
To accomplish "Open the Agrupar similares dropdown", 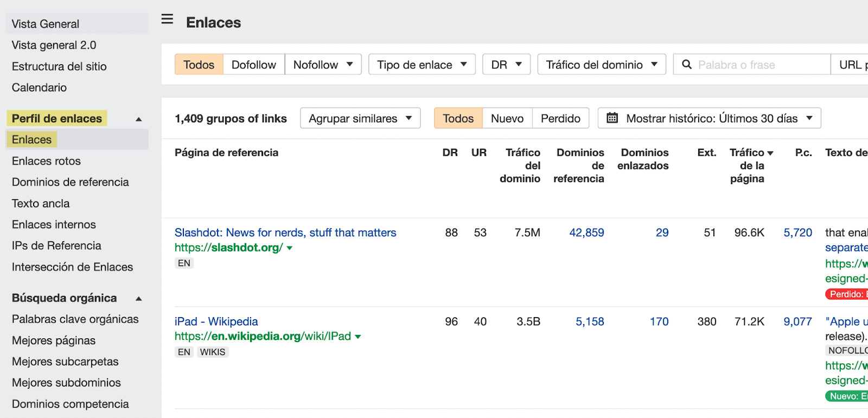I will [x=360, y=118].
